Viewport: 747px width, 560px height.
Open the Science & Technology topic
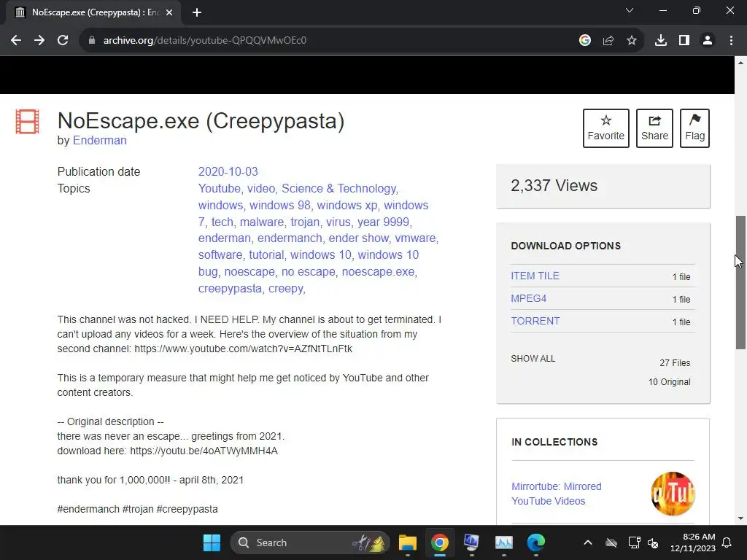[x=338, y=189]
